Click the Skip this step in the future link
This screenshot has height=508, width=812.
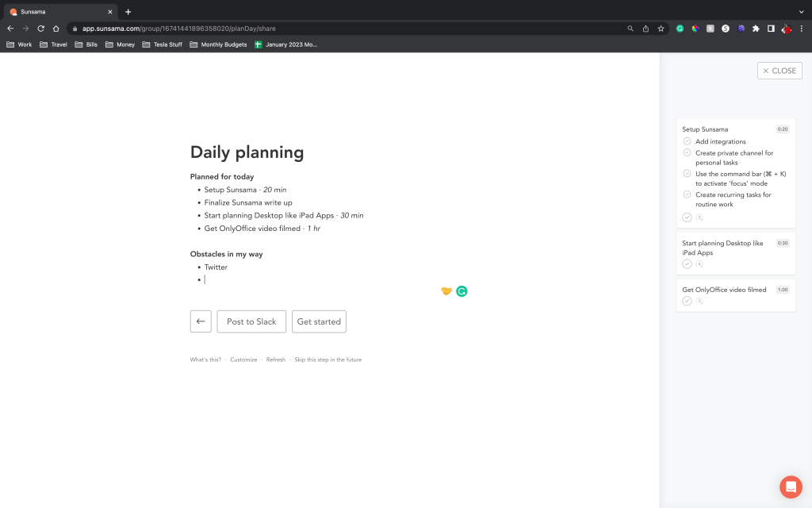[327, 360]
